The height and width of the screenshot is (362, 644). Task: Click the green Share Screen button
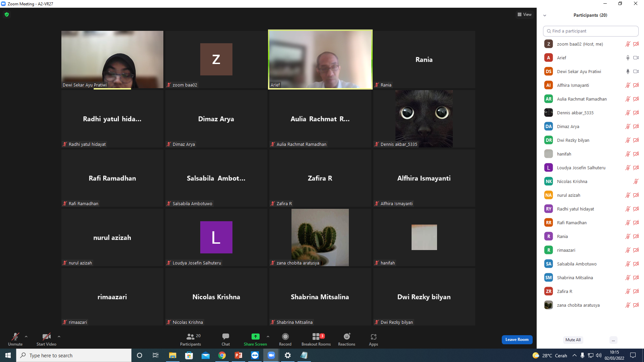click(x=255, y=339)
